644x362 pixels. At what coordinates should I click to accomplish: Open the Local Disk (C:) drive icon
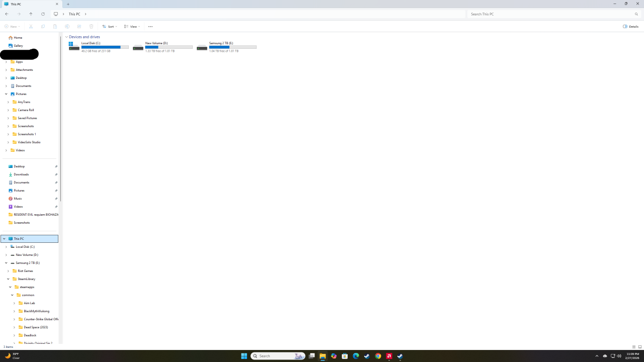tap(74, 47)
